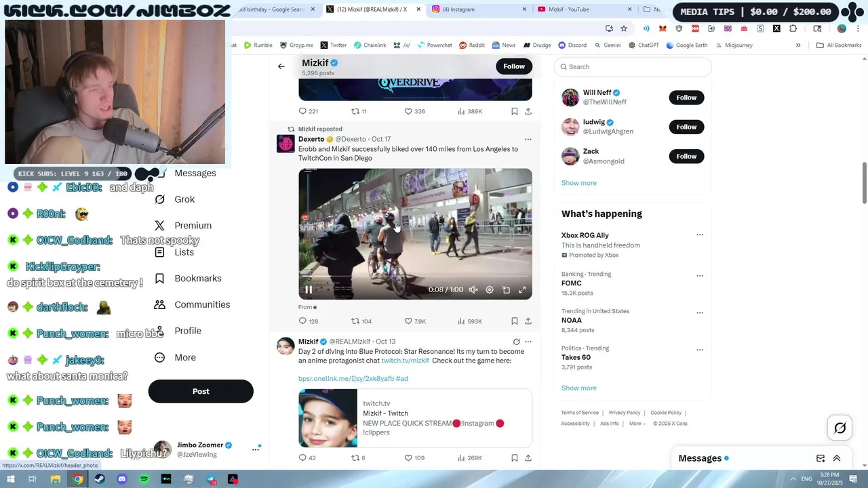868x488 pixels.
Task: Pop the video out into picture-in-picture
Action: (x=506, y=289)
